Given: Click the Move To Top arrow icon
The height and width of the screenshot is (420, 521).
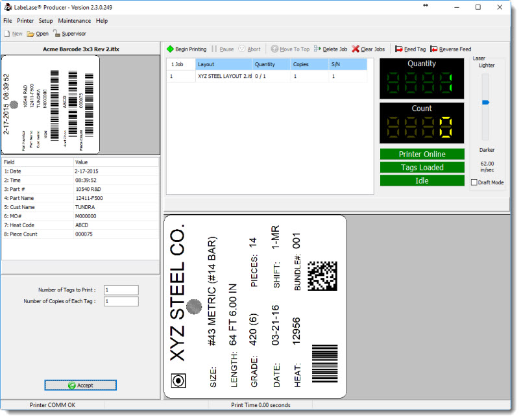Looking at the screenshot, I should [274, 49].
